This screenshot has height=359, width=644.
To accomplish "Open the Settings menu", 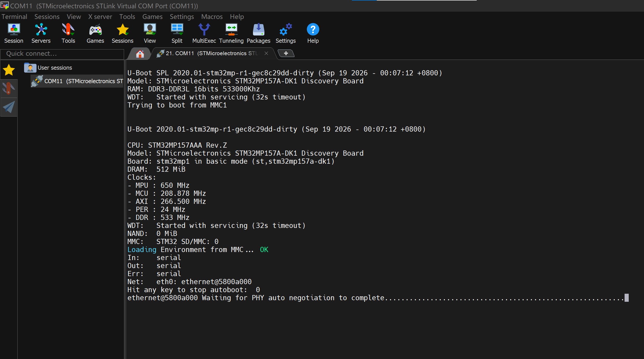I will tap(182, 17).
